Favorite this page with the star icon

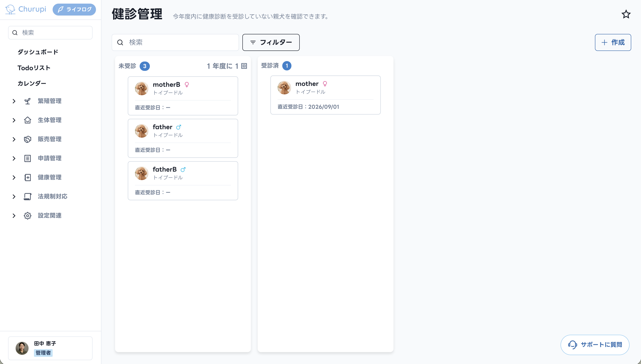click(x=626, y=14)
